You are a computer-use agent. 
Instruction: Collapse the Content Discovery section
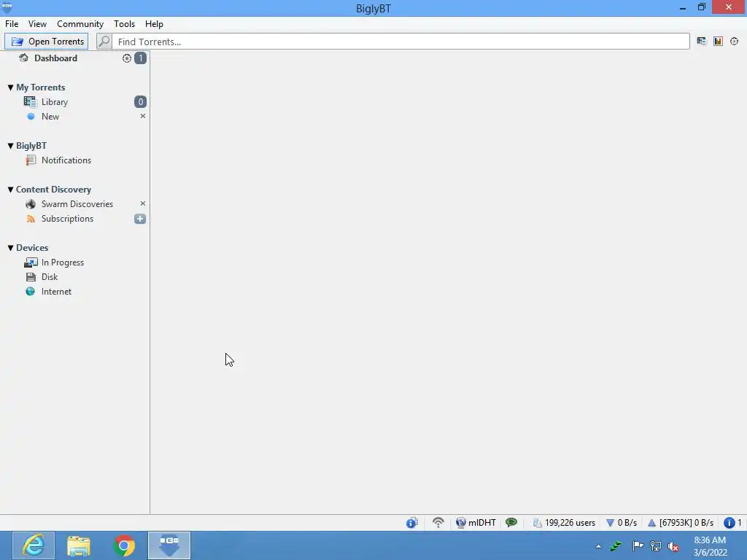tap(10, 190)
